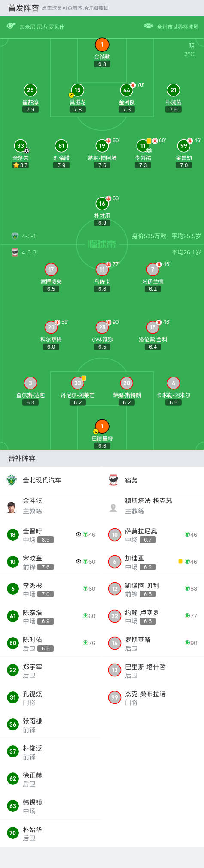204x868 pixels.
Task: Click the 宿务 team crest in substitutes
Action: (x=113, y=480)
